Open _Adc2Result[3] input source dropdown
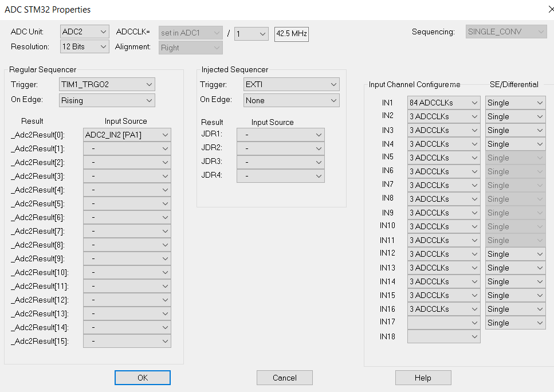The image size is (554, 392). 127,176
